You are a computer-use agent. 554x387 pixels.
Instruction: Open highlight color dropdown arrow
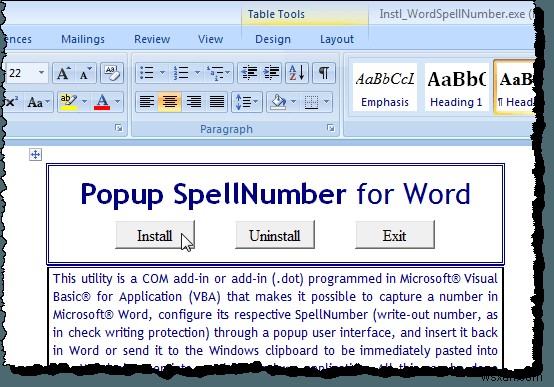[84, 102]
